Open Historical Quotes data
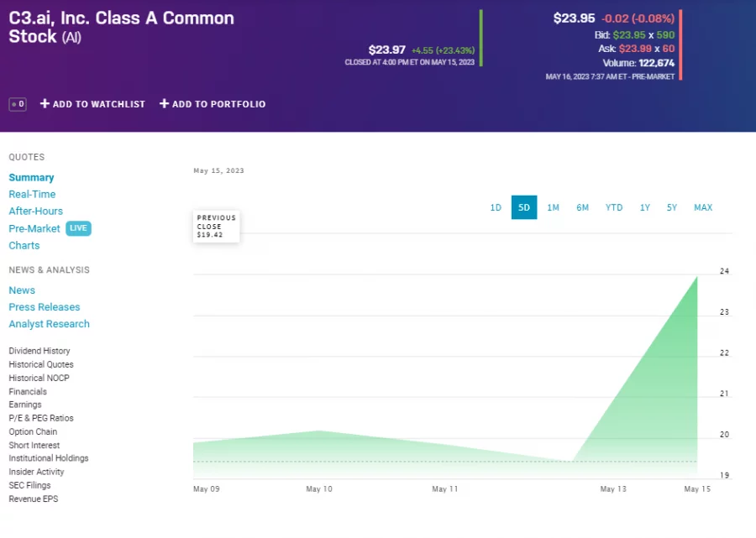Image resolution: width=756 pixels, height=538 pixels. (x=40, y=364)
